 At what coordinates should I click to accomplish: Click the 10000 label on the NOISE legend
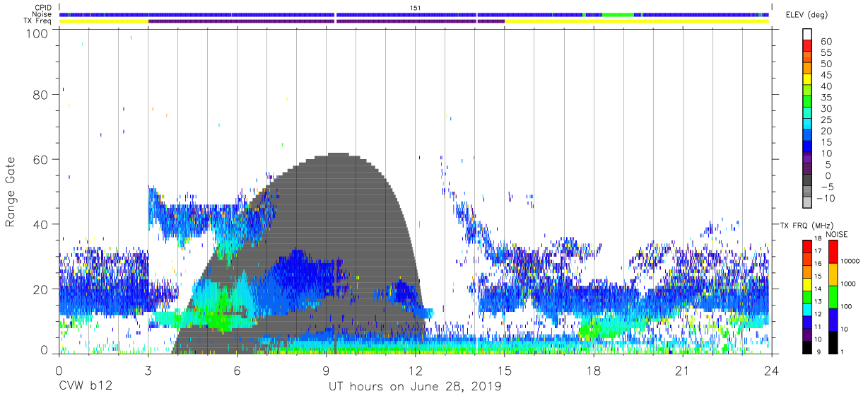pos(850,261)
